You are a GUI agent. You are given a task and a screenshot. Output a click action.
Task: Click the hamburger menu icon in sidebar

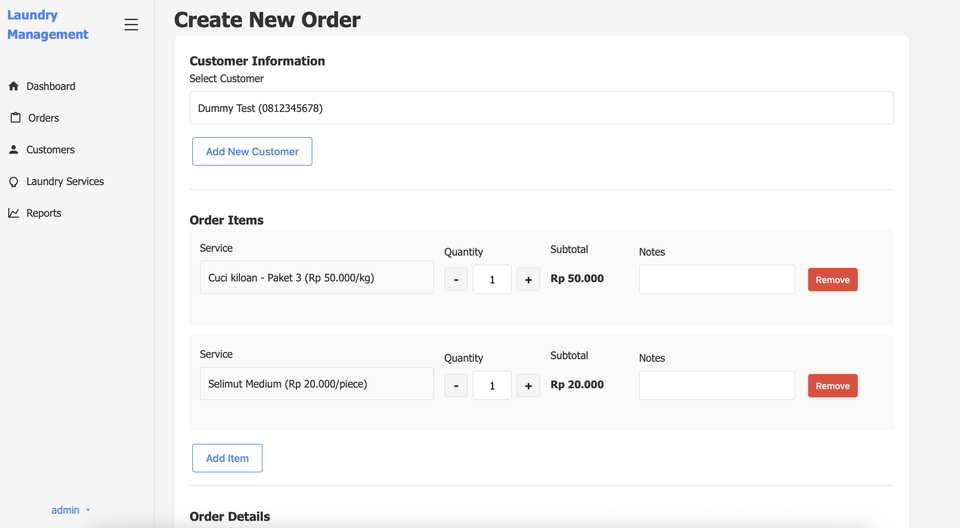click(131, 25)
